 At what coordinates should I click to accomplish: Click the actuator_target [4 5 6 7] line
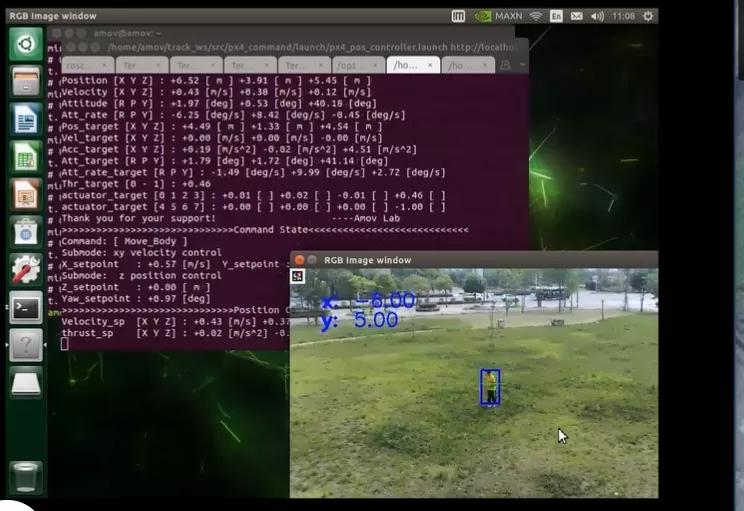point(253,207)
